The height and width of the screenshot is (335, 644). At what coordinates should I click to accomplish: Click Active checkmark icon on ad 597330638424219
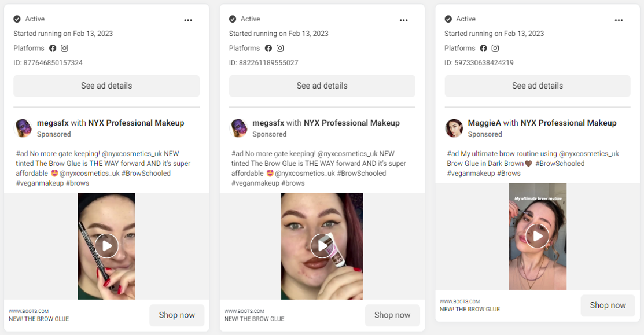click(448, 19)
